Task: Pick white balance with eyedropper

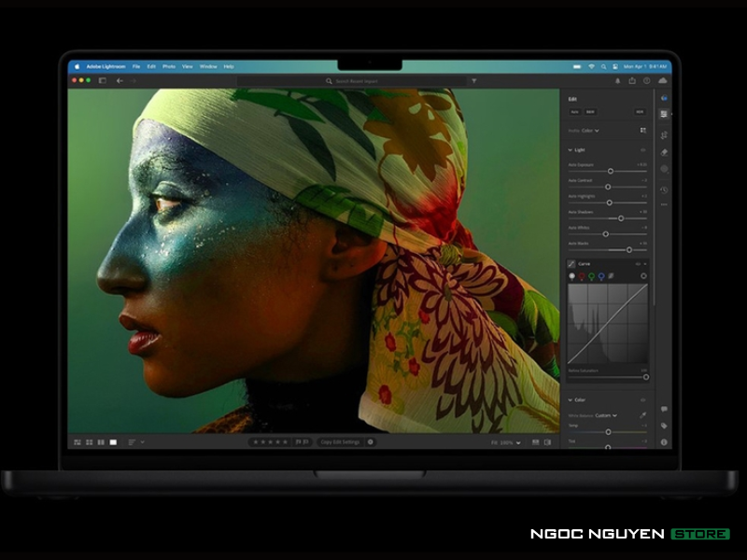Action: coord(642,414)
